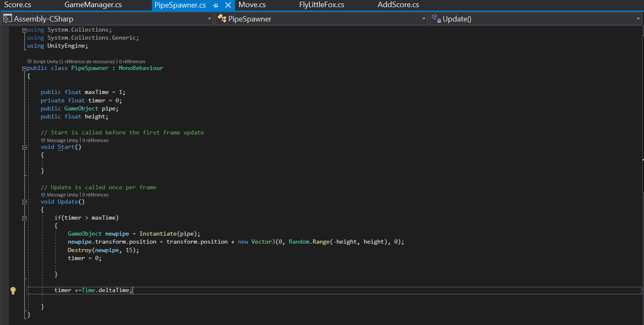Click the Unity cube icon above Start()
The width and height of the screenshot is (644, 325).
(43, 140)
